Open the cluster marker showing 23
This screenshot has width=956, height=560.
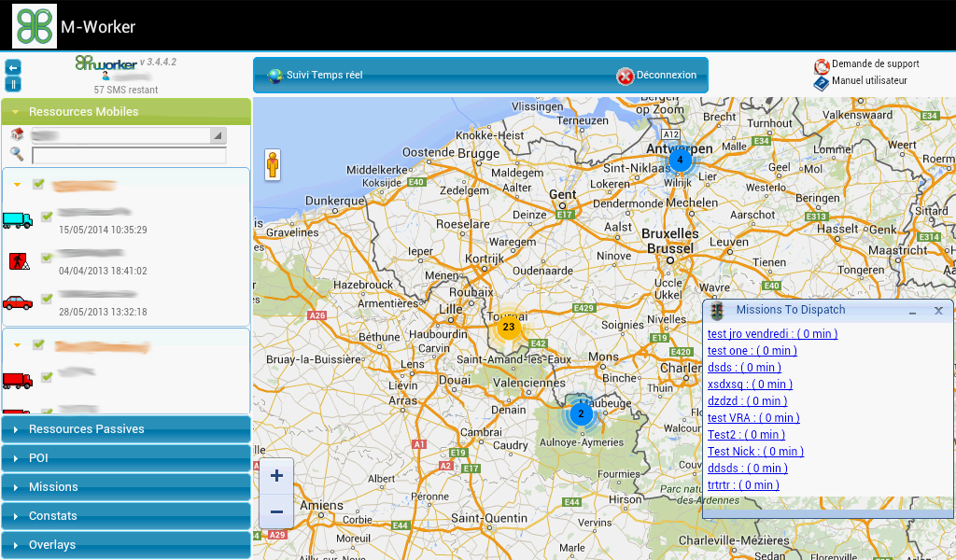(509, 328)
